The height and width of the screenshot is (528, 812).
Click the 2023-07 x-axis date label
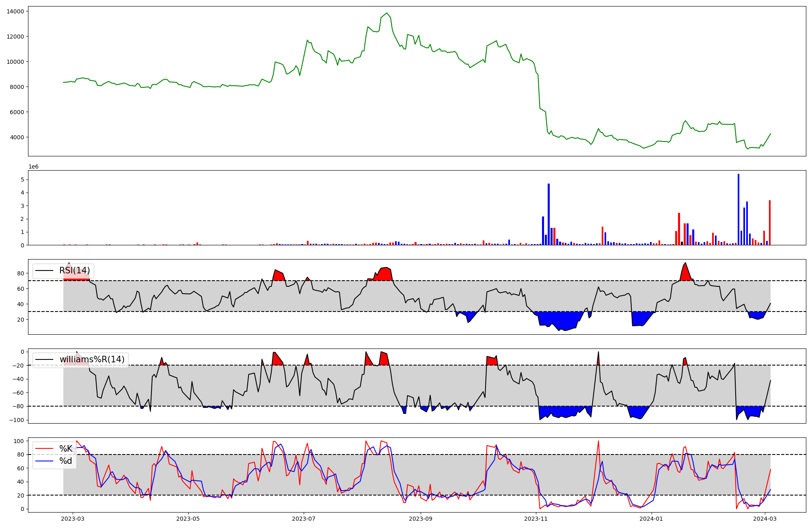pyautogui.click(x=304, y=519)
